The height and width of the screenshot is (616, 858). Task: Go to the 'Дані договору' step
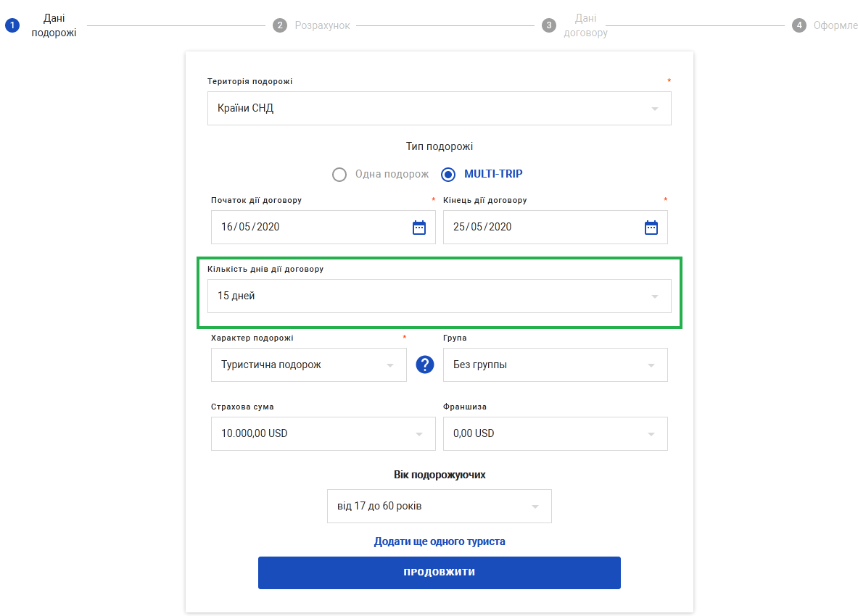point(585,25)
